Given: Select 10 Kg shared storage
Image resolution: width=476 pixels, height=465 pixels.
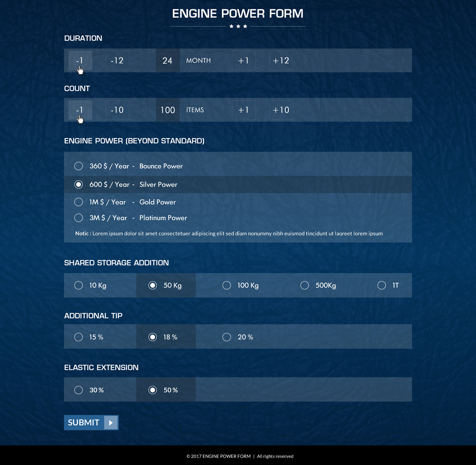Looking at the screenshot, I should (x=79, y=285).
